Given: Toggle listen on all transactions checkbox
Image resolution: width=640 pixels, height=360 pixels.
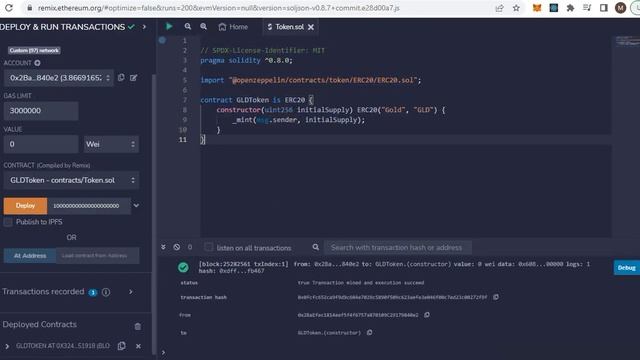Looking at the screenshot, I should (x=209, y=247).
